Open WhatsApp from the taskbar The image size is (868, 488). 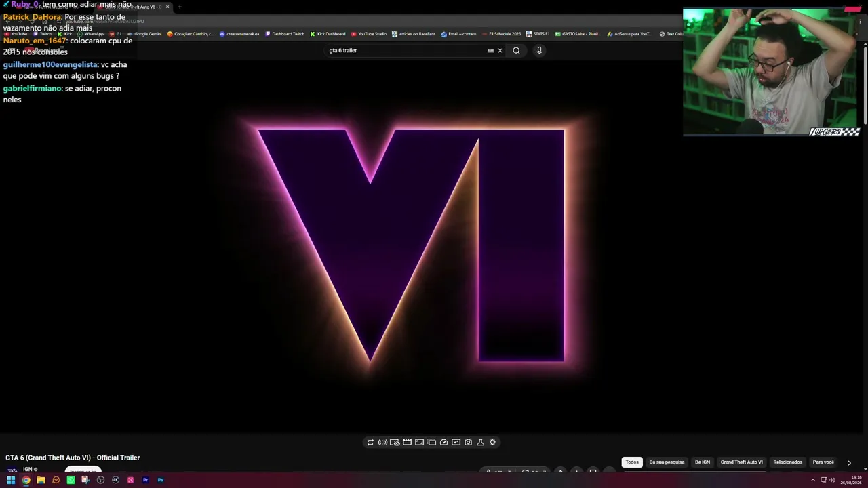(x=71, y=480)
